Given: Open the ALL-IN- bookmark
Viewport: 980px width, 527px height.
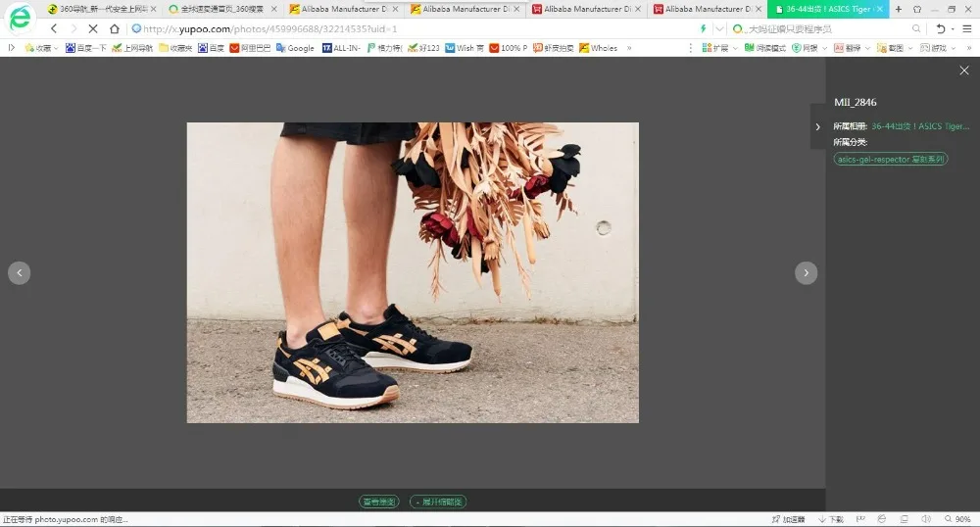Looking at the screenshot, I should tap(341, 48).
